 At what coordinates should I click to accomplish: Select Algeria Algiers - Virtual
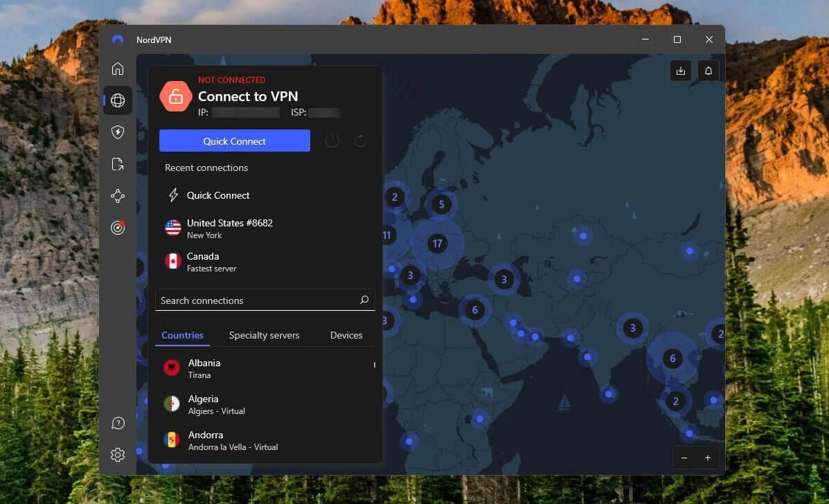[x=265, y=404]
